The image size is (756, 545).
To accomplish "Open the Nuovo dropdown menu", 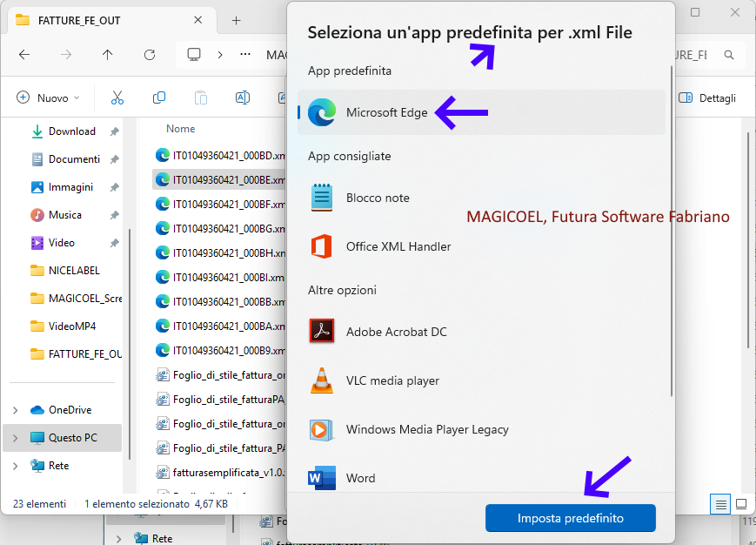I will pos(48,98).
